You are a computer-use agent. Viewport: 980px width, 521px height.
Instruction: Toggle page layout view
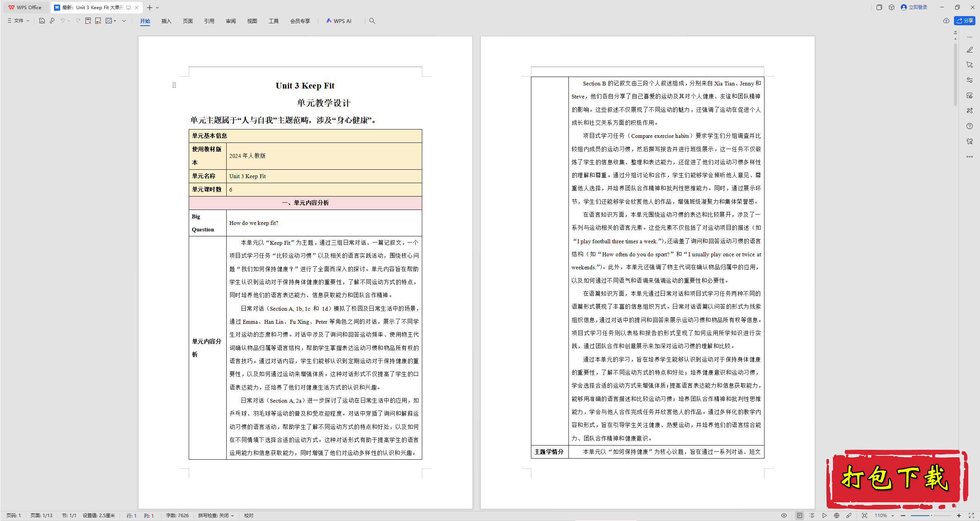coord(799,516)
